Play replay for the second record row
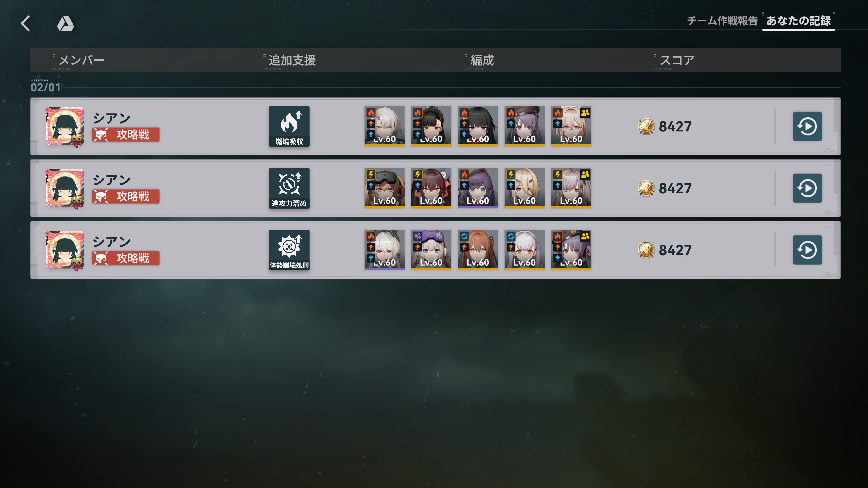The image size is (868, 488). click(x=807, y=188)
